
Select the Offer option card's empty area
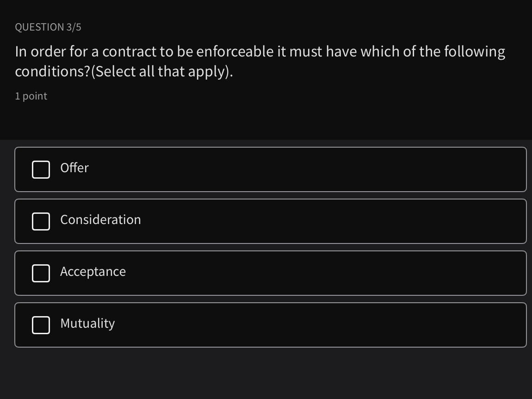click(x=324, y=169)
